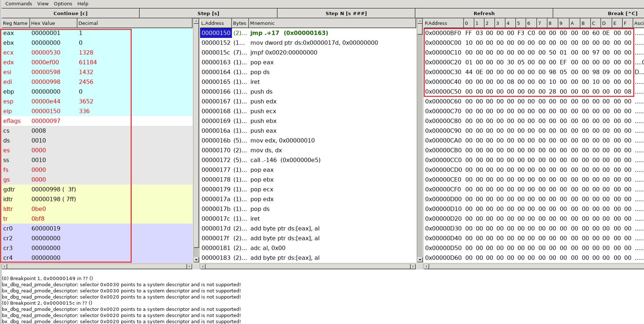Select the cr4 register row

coord(97,258)
